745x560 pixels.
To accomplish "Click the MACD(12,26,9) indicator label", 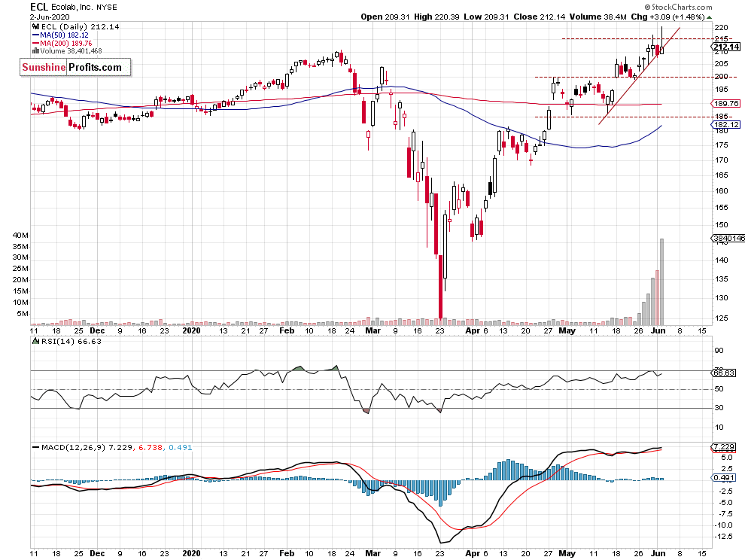I will [73, 447].
